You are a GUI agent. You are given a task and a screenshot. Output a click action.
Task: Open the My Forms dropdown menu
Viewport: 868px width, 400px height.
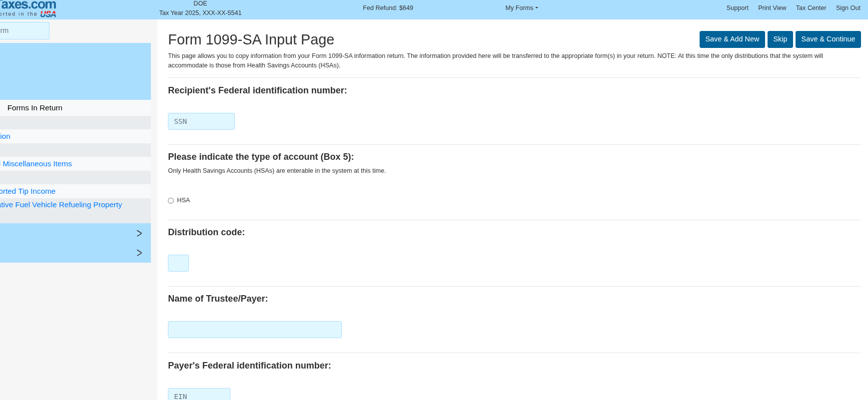(522, 8)
